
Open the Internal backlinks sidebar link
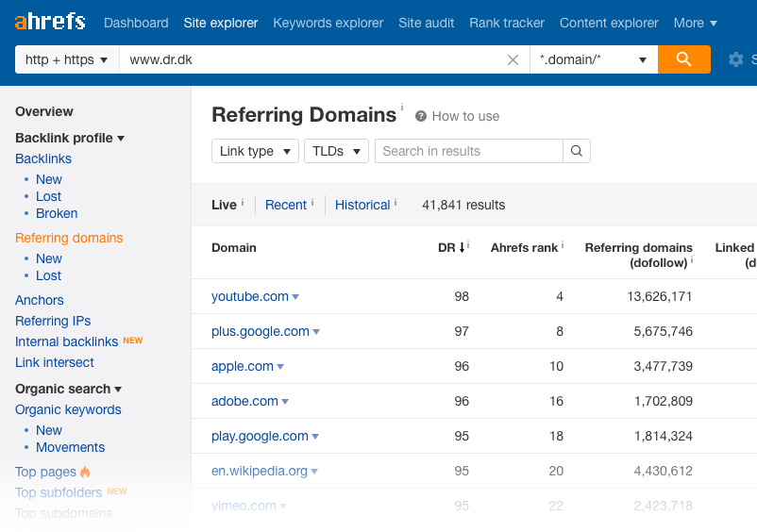pos(67,341)
